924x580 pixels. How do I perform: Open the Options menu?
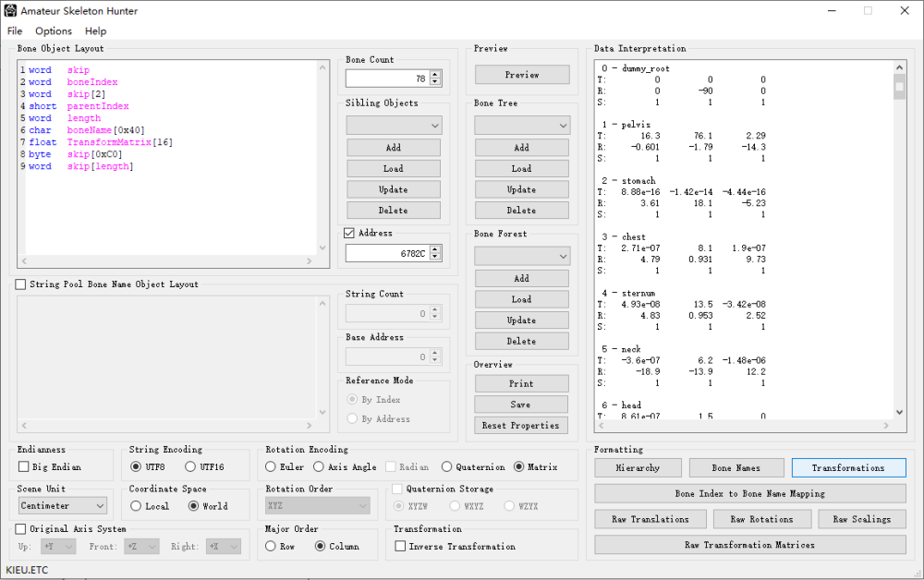coord(54,31)
